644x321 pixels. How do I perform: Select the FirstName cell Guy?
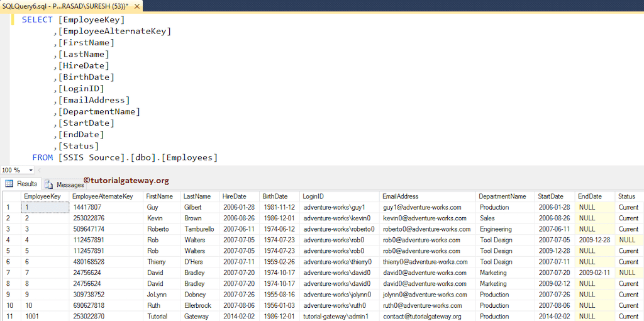coord(162,208)
